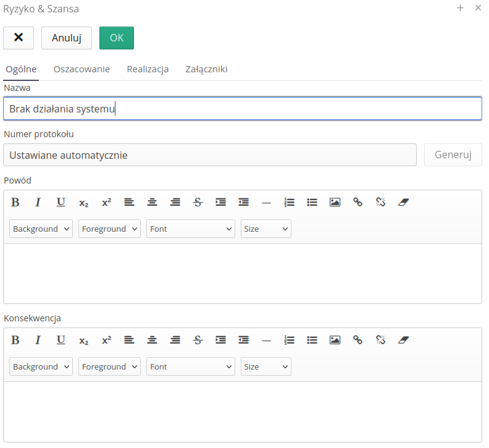
Task: Apply strikethrough in Konsekwencja editor toolbar
Action: tap(198, 340)
